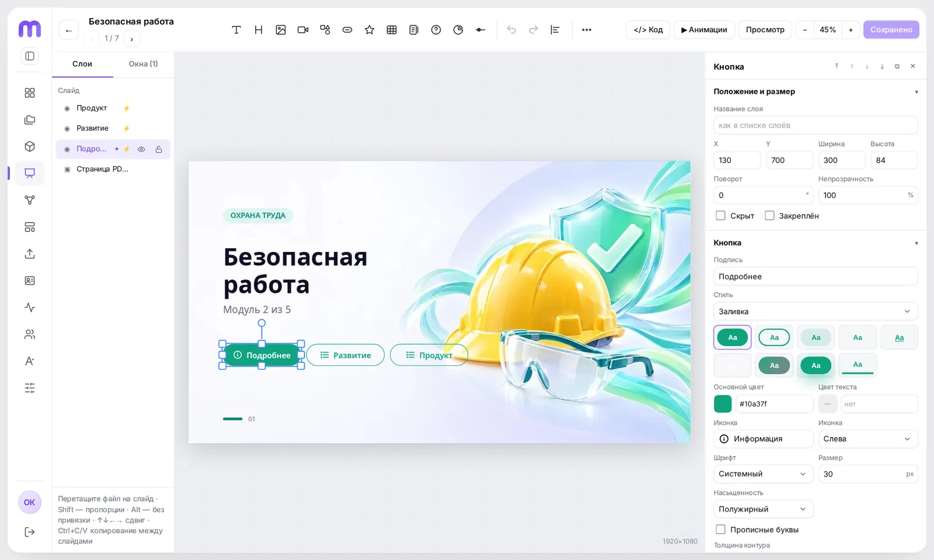
Task: Click the Основной цвет green swatch
Action: click(x=723, y=404)
